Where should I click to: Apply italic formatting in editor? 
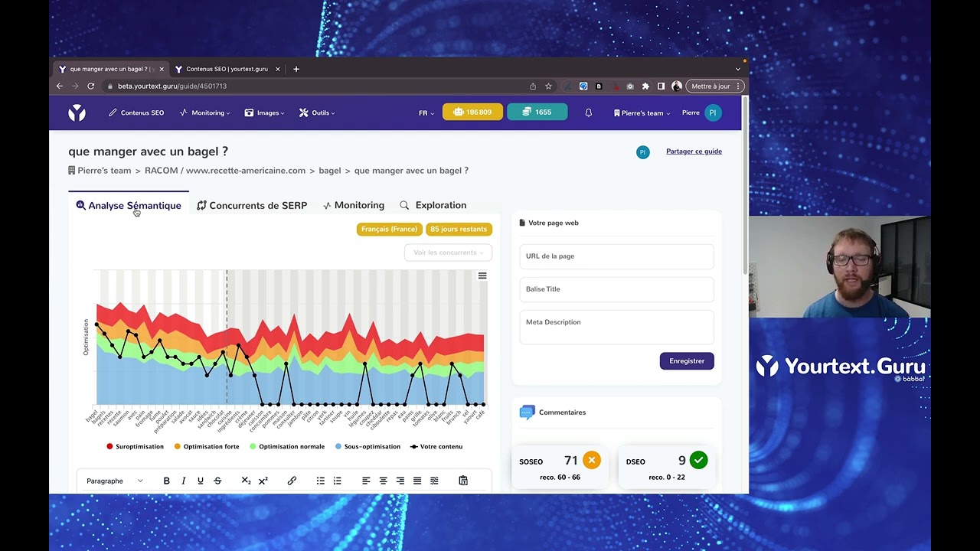183,481
